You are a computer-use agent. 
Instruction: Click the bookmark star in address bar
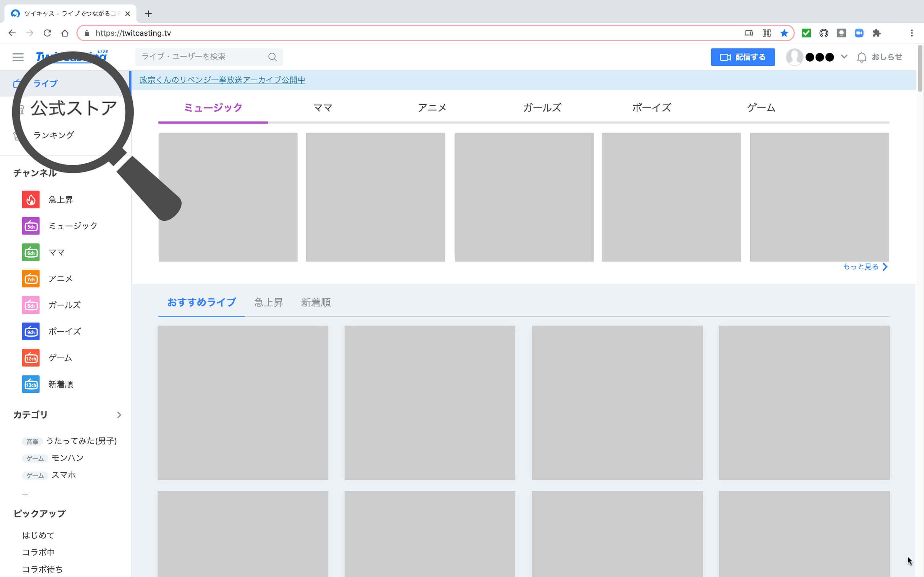(784, 33)
